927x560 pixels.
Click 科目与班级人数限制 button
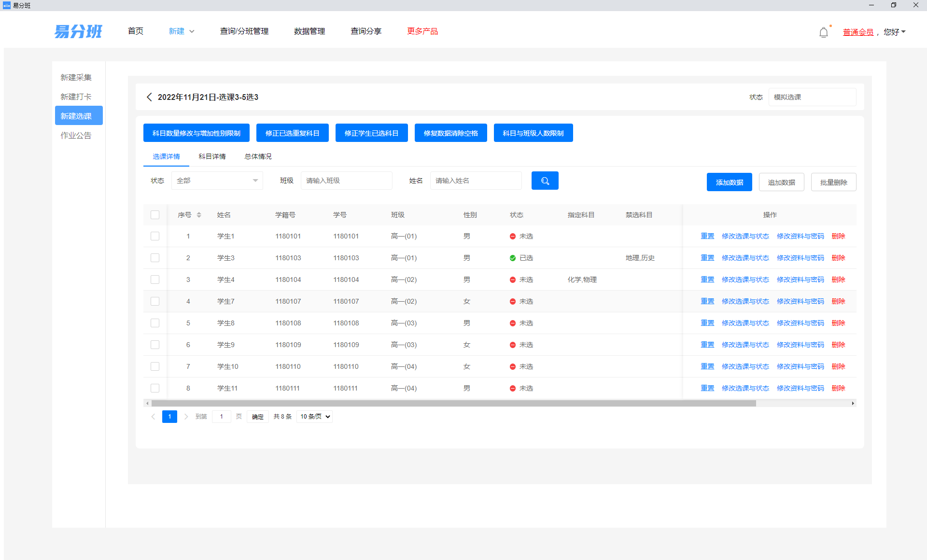534,133
